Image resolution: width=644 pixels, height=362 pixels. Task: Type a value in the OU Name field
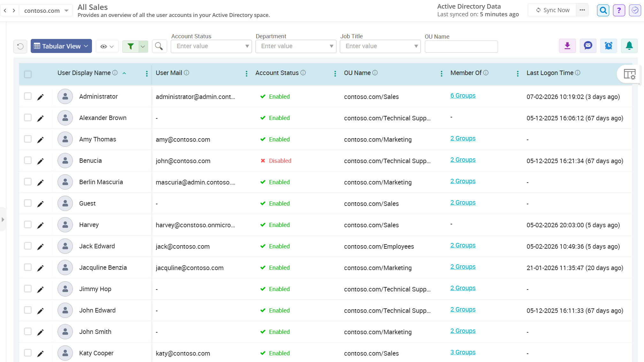pyautogui.click(x=461, y=47)
